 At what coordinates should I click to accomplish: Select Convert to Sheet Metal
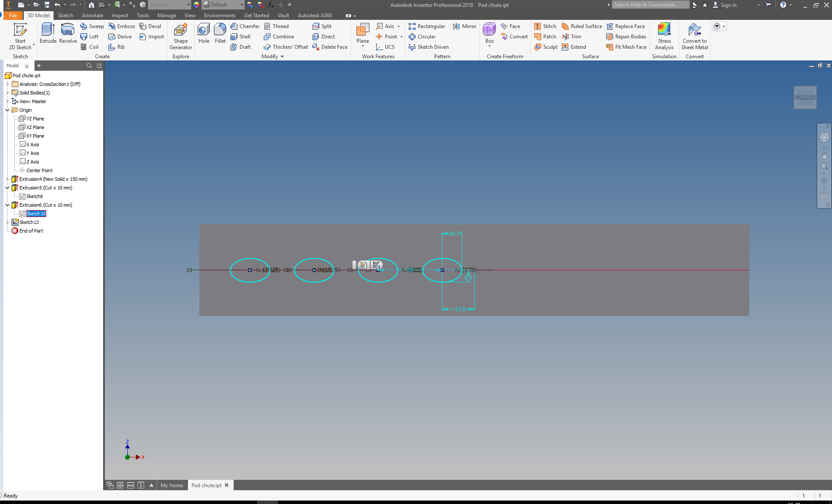(694, 35)
